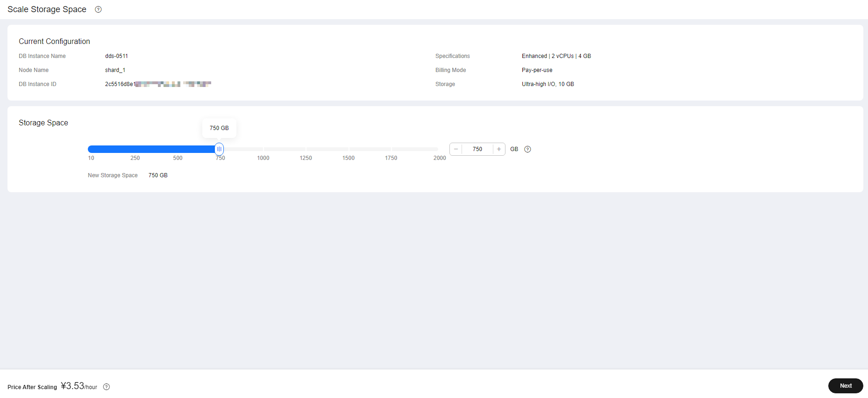Viewport: 868px width, 398px height.
Task: Click New Storage Space value 750 GB
Action: [158, 175]
